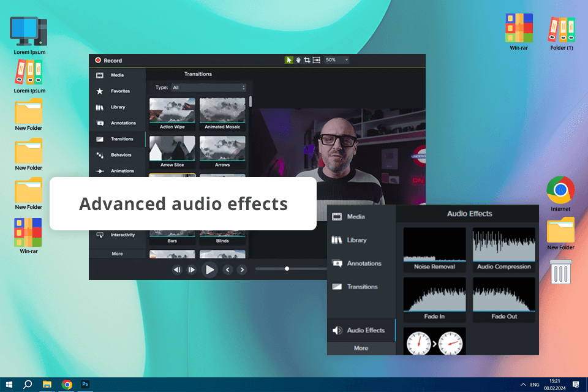Image resolution: width=588 pixels, height=392 pixels.
Task: Open the computer desktop icon
Action: (29, 36)
